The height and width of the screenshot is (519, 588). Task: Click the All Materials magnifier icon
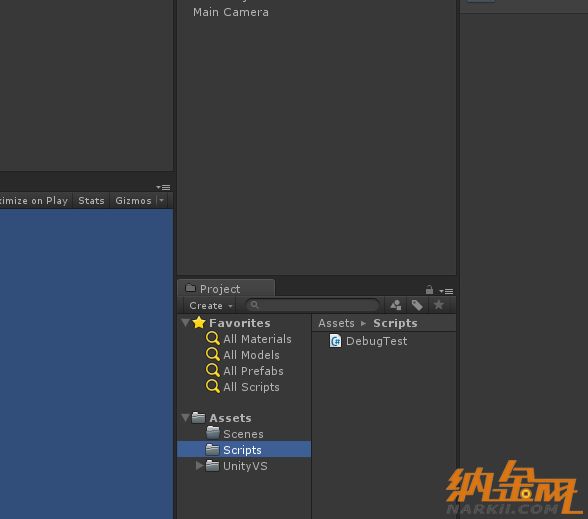(x=213, y=339)
